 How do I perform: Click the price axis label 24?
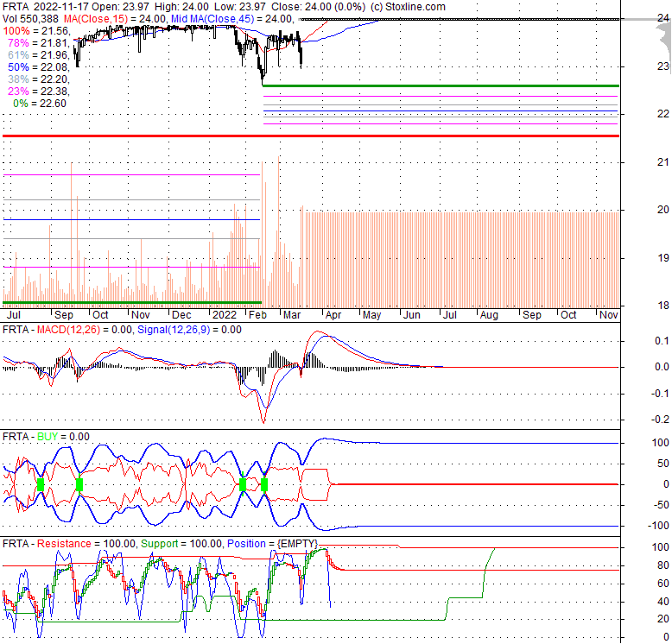[663, 18]
